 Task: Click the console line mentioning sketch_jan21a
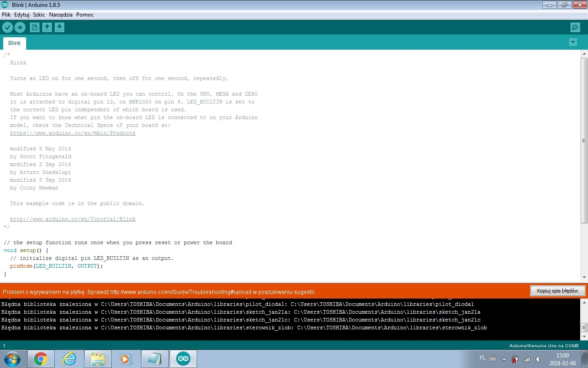tap(241, 312)
